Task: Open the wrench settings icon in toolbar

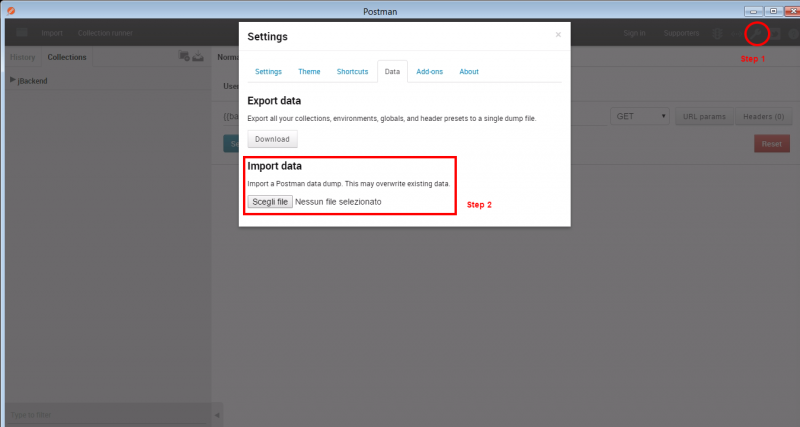Action: [x=757, y=34]
